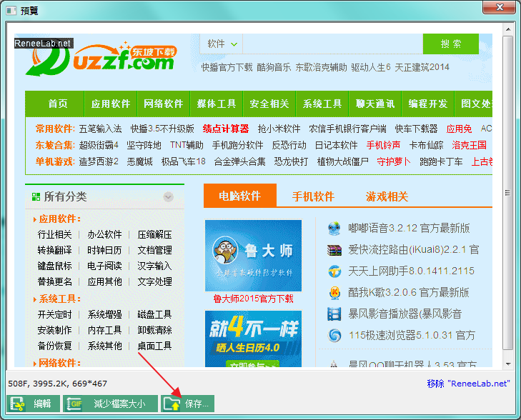Click the search text field

(332, 44)
